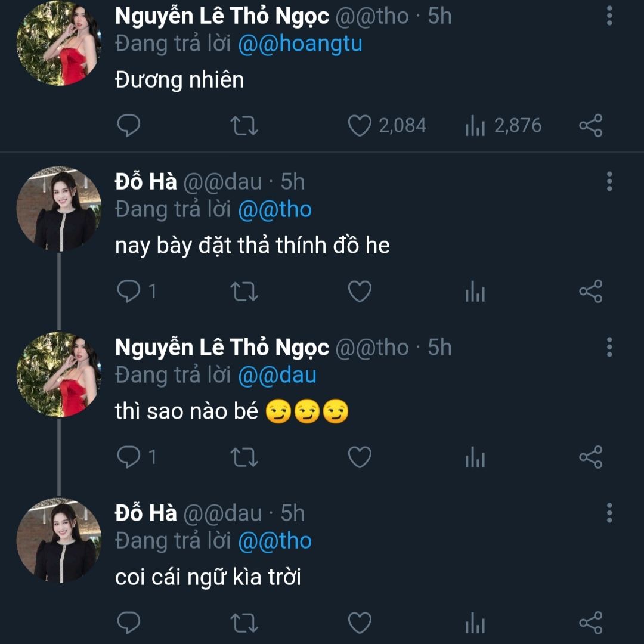Image resolution: width=644 pixels, height=644 pixels.
Task: Like the "Đương nhiên" tweet with 2,084 likes
Action: pos(360,126)
